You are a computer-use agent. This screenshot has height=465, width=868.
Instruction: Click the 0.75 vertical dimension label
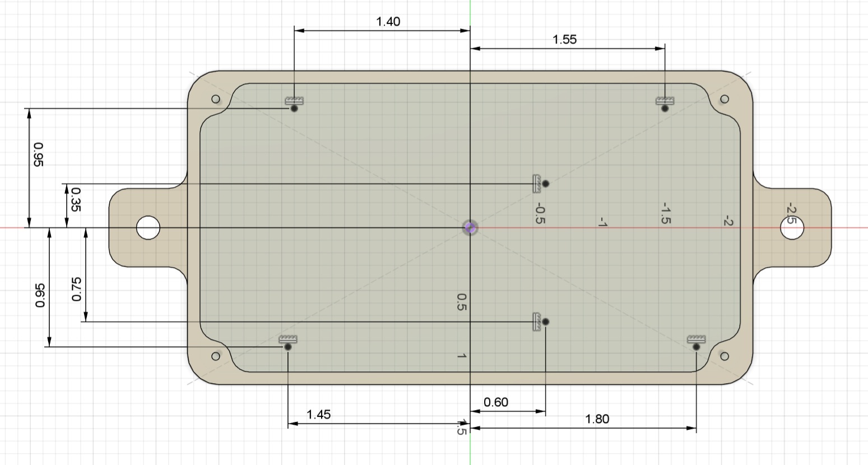(x=77, y=289)
